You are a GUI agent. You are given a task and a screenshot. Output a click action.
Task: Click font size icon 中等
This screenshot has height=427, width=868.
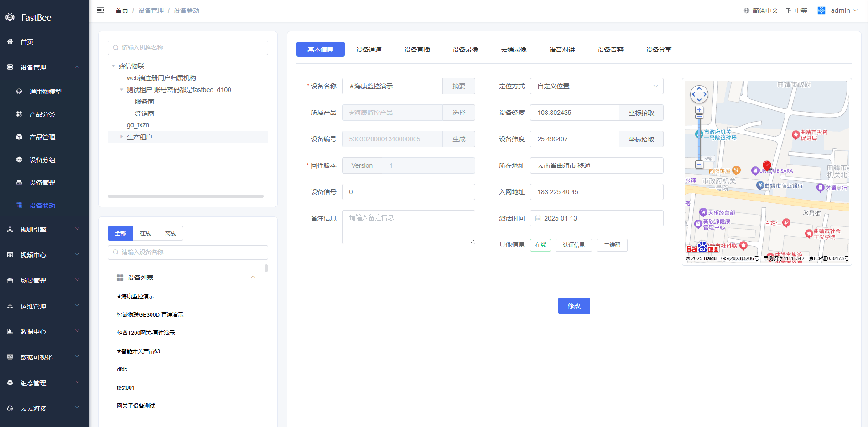(789, 10)
